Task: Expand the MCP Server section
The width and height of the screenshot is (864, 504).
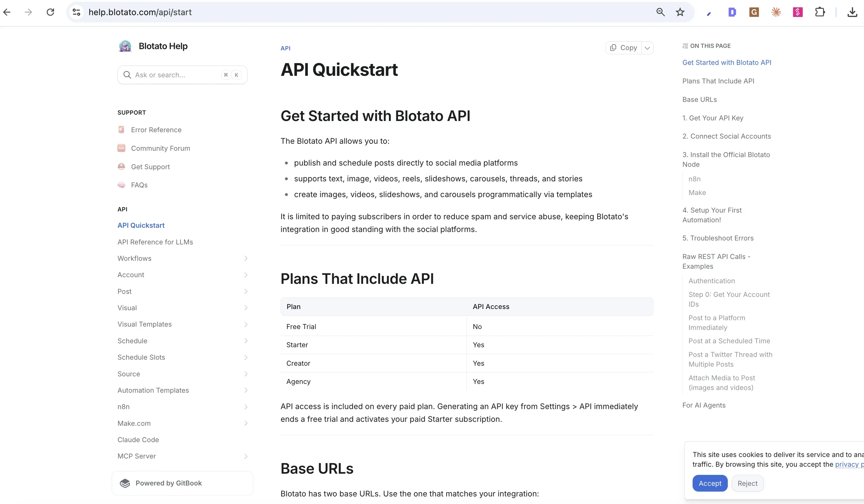Action: pyautogui.click(x=246, y=456)
